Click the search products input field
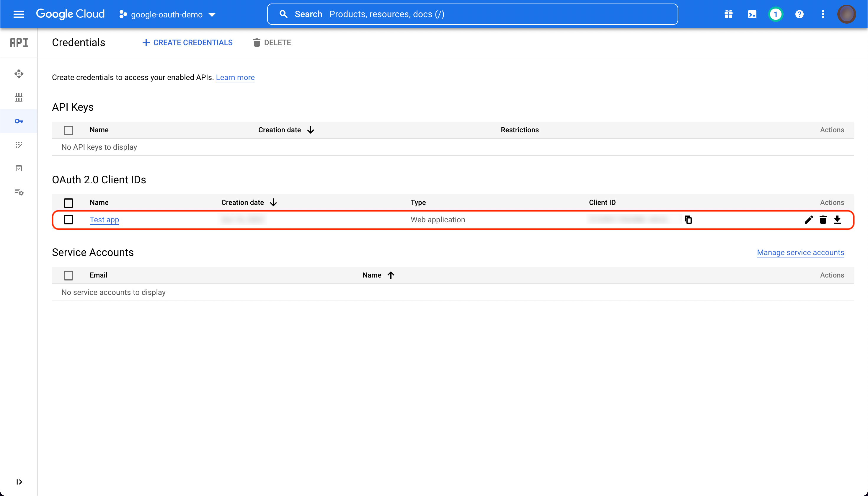Image resolution: width=868 pixels, height=496 pixels. point(472,14)
